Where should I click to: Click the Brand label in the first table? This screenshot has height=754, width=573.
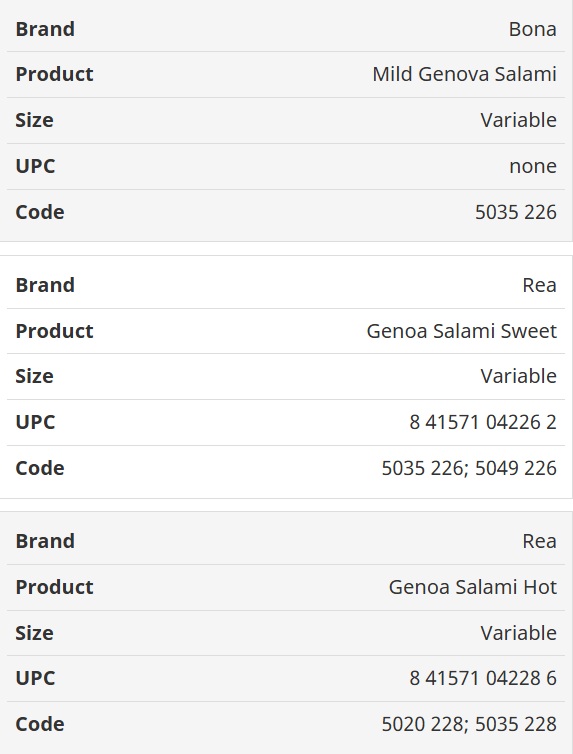[x=45, y=29]
